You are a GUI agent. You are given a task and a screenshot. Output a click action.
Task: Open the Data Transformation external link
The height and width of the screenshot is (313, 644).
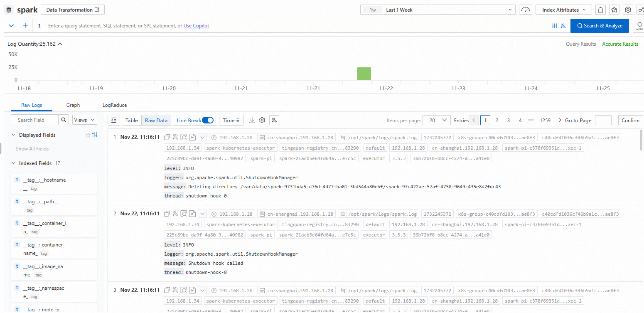pyautogui.click(x=73, y=10)
